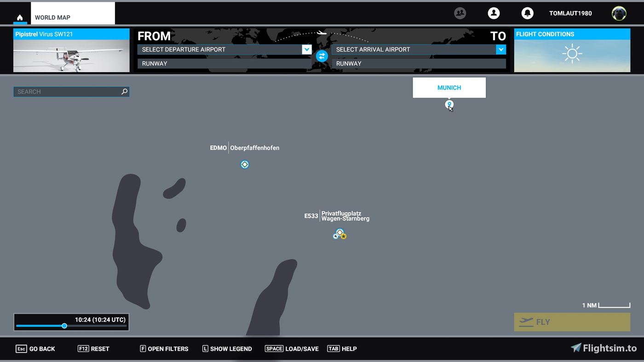The height and width of the screenshot is (362, 644).
Task: Click the Munich city pin marker
Action: coord(449,104)
